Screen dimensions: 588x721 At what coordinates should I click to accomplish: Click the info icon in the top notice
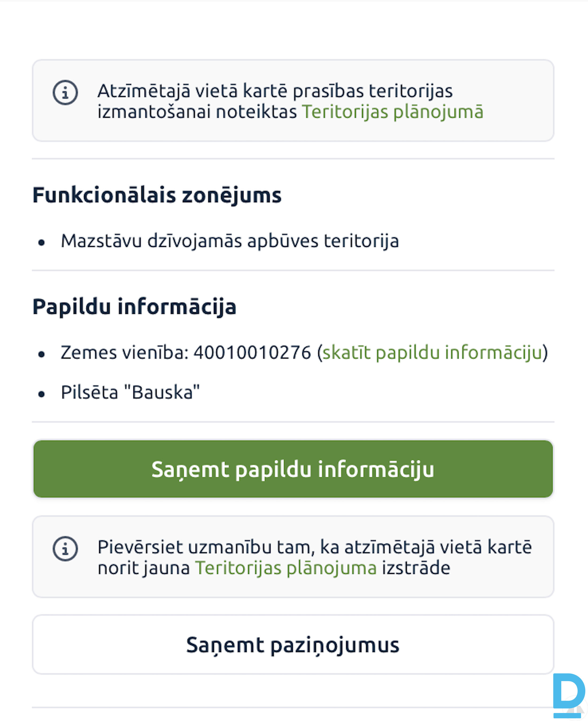tap(65, 92)
